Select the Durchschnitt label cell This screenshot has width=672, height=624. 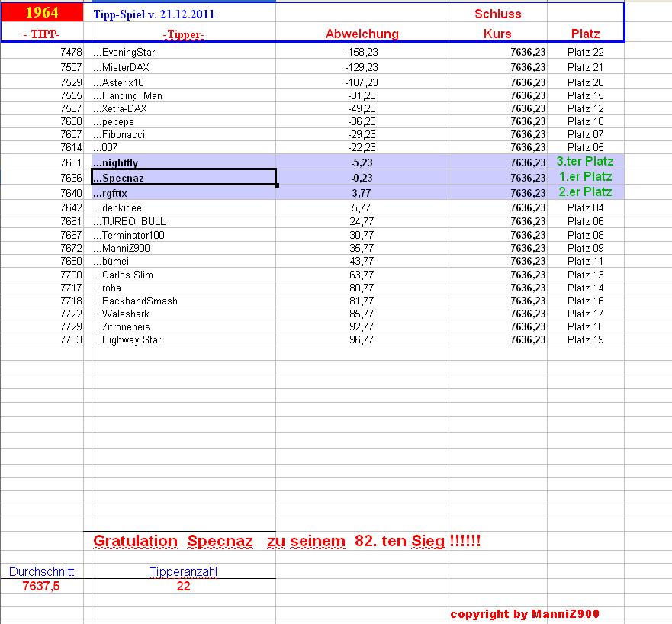click(40, 571)
